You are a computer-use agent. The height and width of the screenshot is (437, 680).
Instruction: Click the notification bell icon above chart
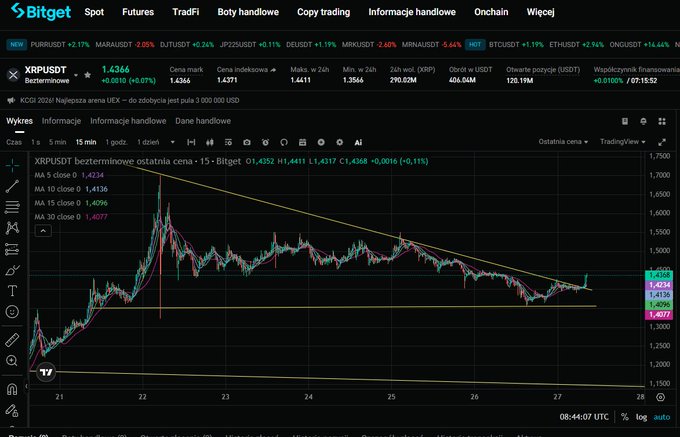pyautogui.click(x=644, y=121)
